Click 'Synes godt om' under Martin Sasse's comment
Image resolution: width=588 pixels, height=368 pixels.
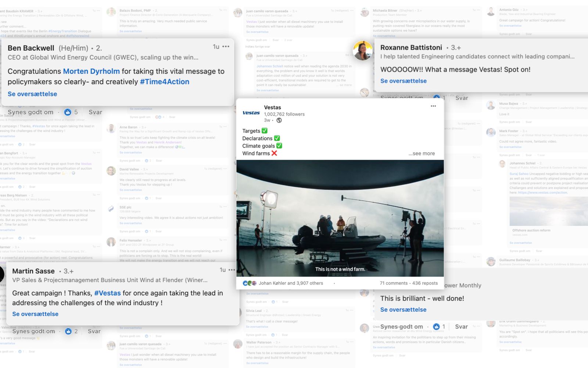point(33,331)
